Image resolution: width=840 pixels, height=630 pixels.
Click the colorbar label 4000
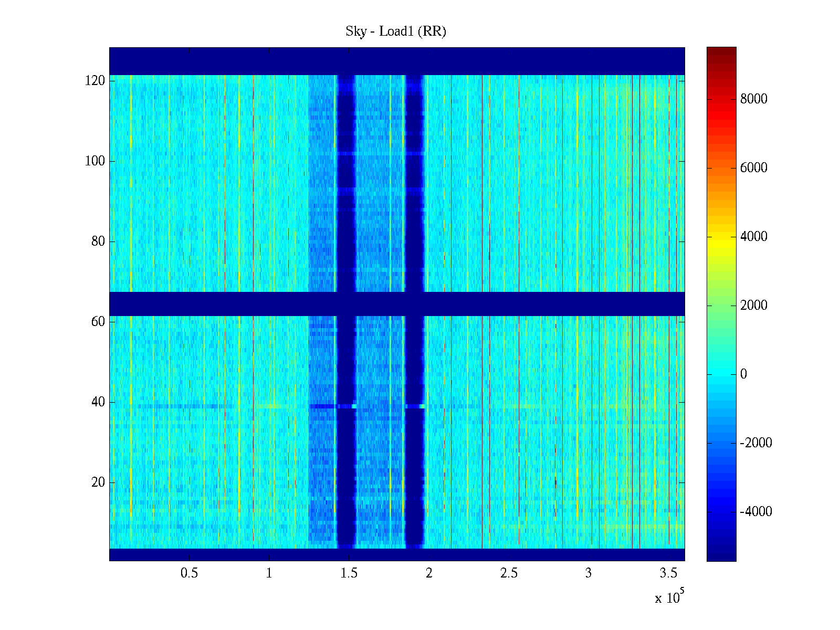[x=754, y=237]
